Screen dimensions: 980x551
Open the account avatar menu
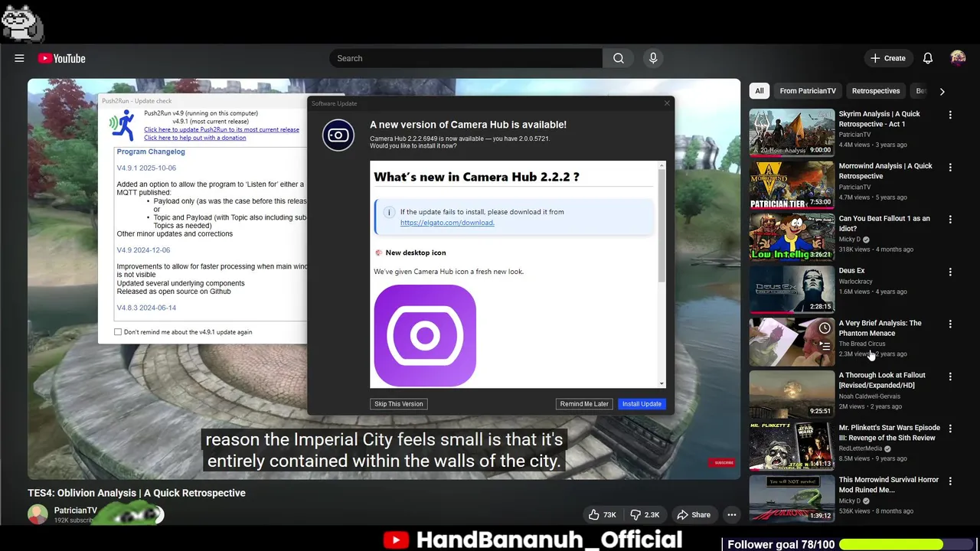(x=958, y=58)
